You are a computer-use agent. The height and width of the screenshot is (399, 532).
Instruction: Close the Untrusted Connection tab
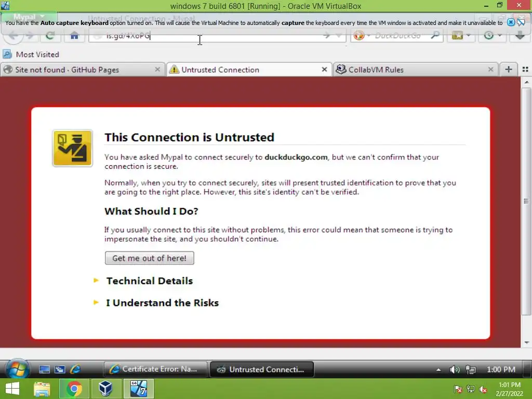(x=324, y=70)
